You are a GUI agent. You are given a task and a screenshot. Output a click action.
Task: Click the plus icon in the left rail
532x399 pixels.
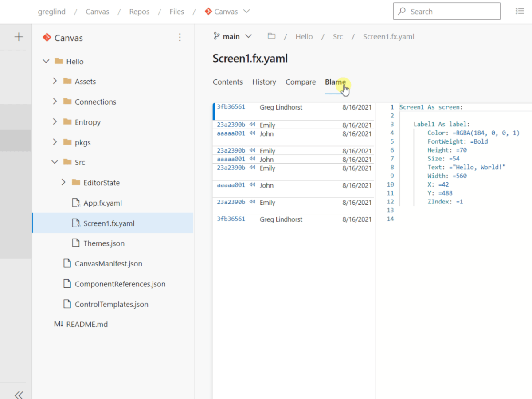coord(18,37)
